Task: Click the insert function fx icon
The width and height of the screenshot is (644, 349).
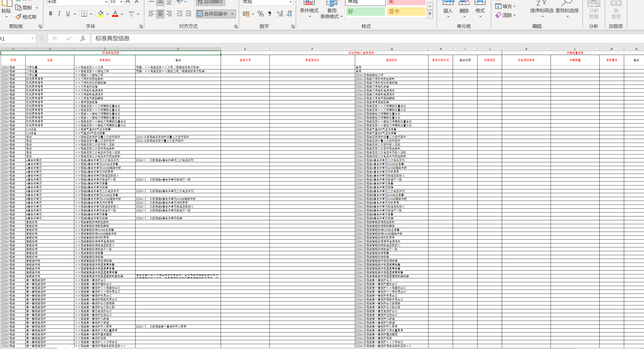Action: (x=83, y=38)
